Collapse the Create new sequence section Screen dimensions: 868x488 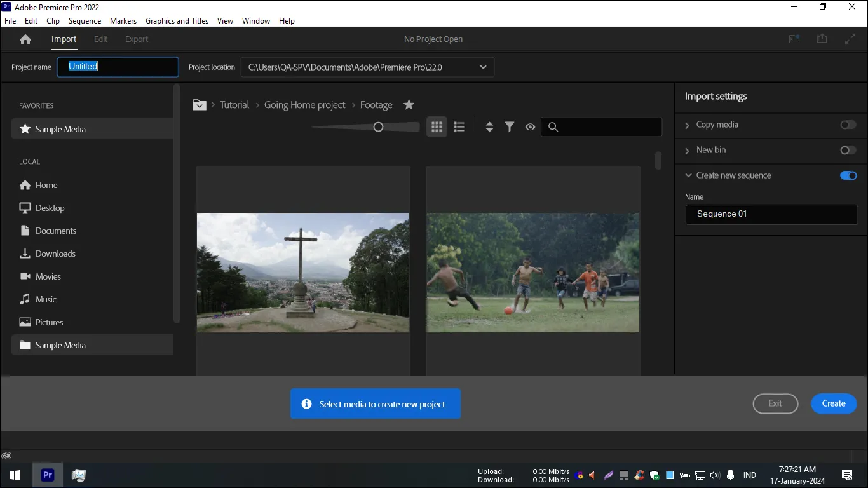click(688, 175)
